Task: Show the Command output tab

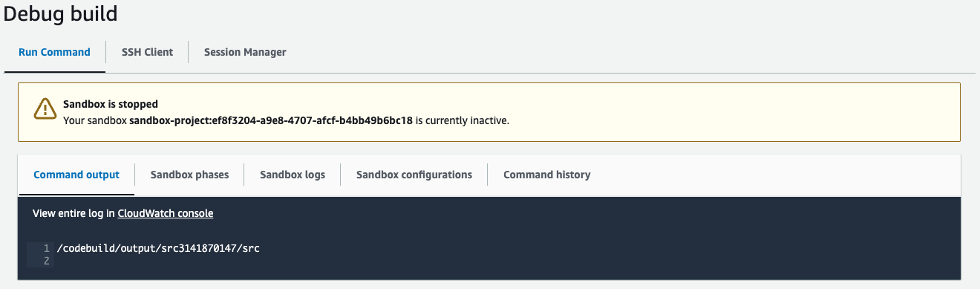Action: click(x=76, y=175)
